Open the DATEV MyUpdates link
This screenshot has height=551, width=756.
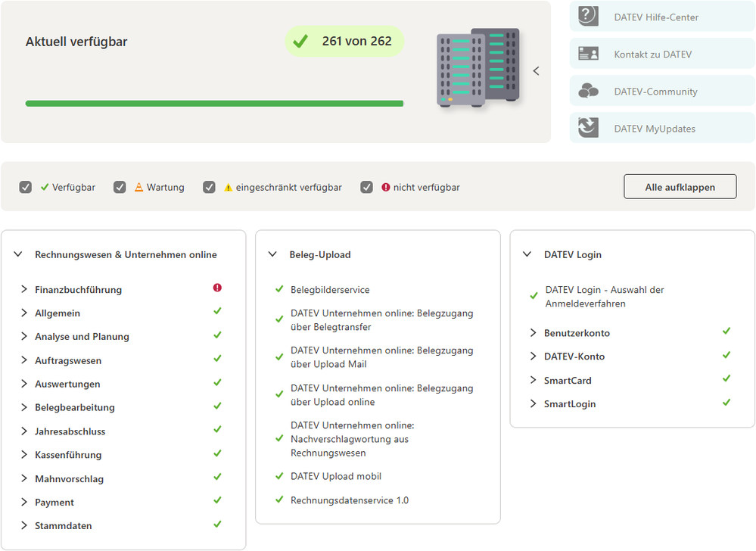(x=655, y=129)
